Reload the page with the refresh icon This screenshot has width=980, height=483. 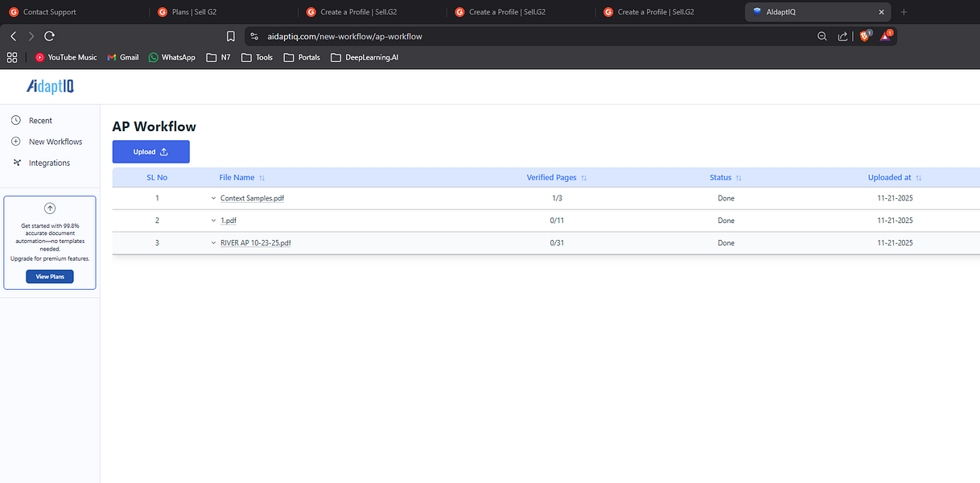(50, 36)
